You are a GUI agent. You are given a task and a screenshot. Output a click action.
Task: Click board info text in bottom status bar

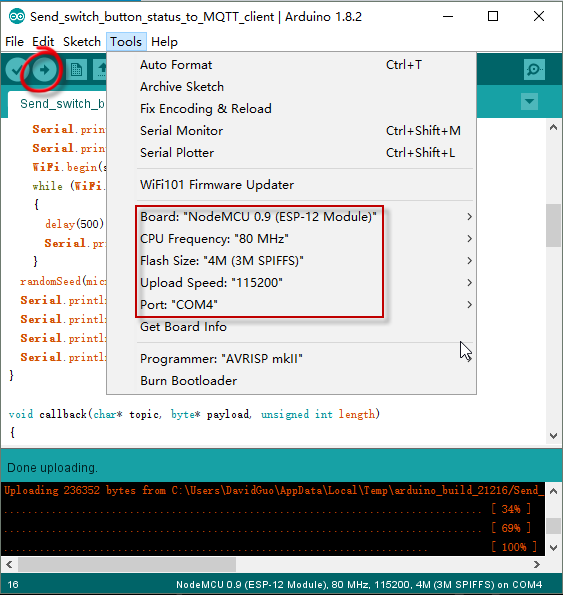tap(359, 584)
